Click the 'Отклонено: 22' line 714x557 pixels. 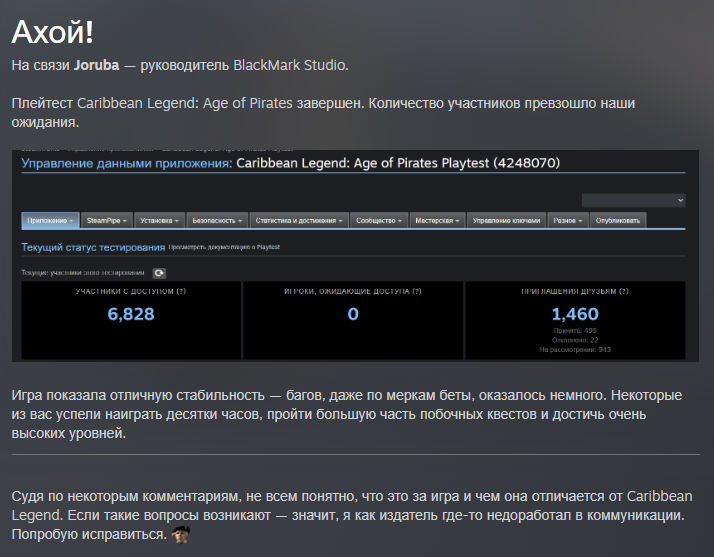point(575,340)
